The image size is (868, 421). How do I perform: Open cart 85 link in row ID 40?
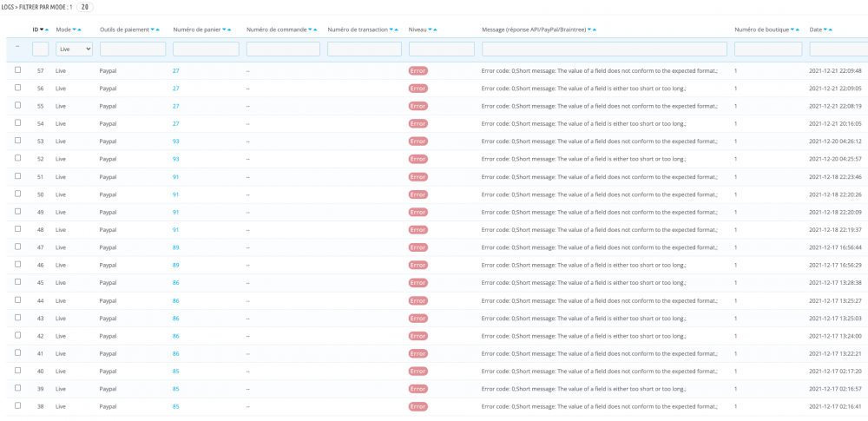176,372
